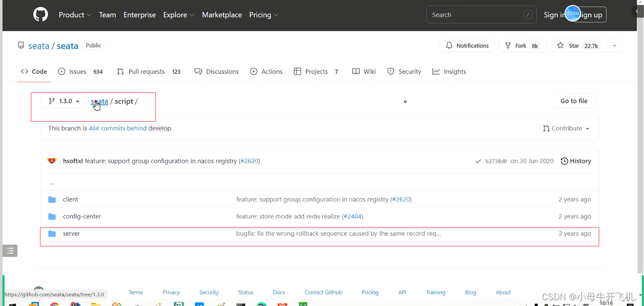View the 8k fork count
Image resolution: width=644 pixels, height=306 pixels.
[x=535, y=46]
